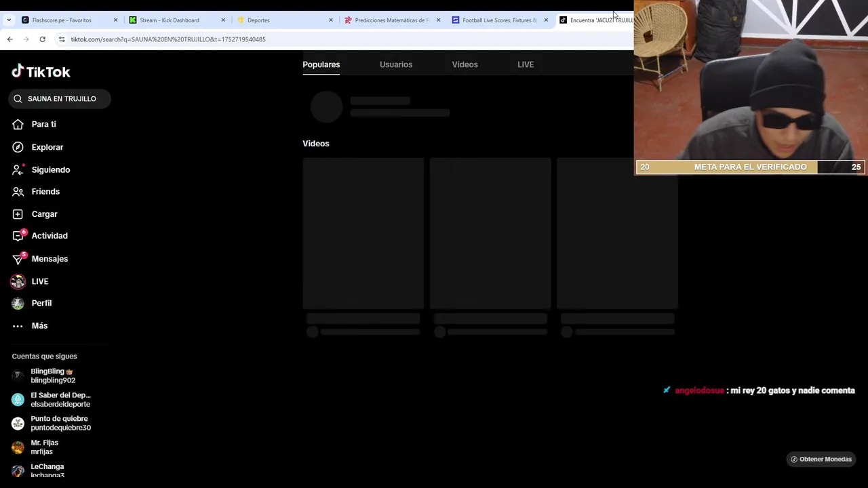Viewport: 868px width, 488px height.
Task: Click Cuentas que sigues heading
Action: pos(44,356)
